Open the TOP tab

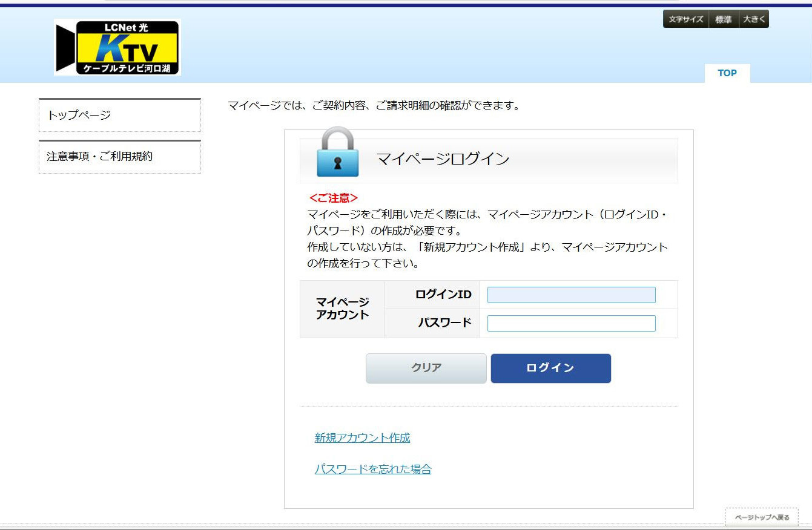tap(727, 73)
